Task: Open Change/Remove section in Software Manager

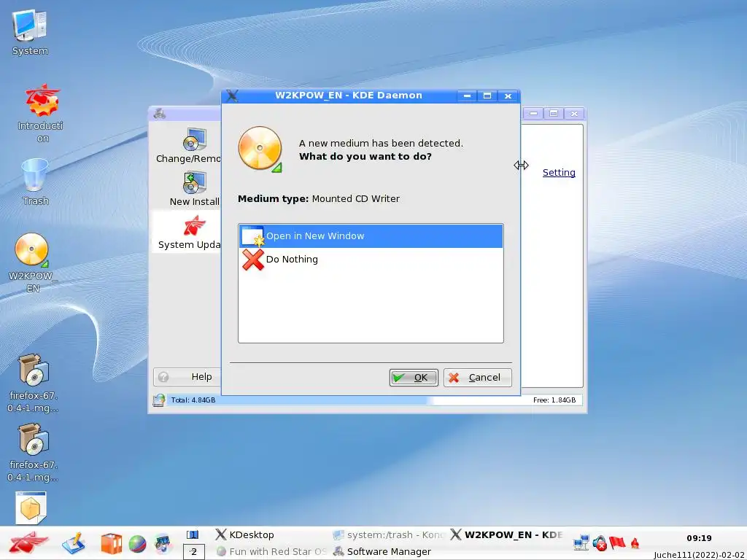Action: coord(187,146)
